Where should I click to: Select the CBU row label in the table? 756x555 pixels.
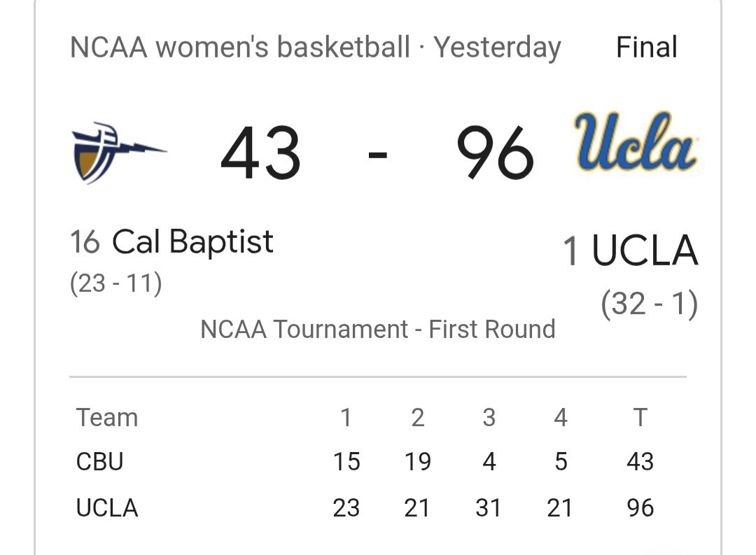(100, 462)
